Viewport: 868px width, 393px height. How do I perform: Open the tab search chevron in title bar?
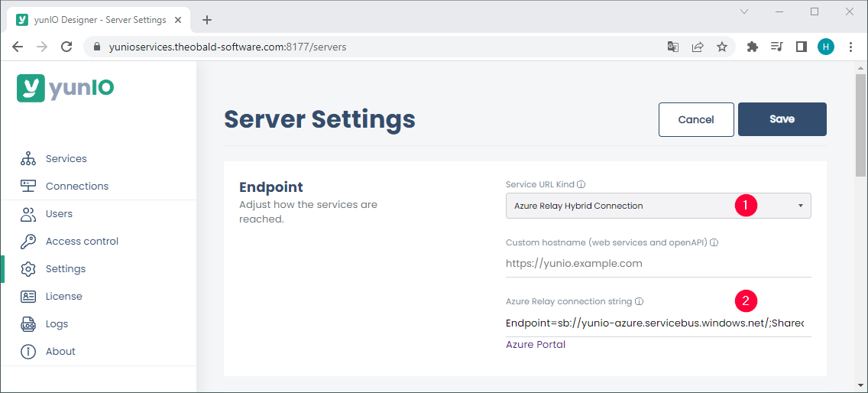744,11
